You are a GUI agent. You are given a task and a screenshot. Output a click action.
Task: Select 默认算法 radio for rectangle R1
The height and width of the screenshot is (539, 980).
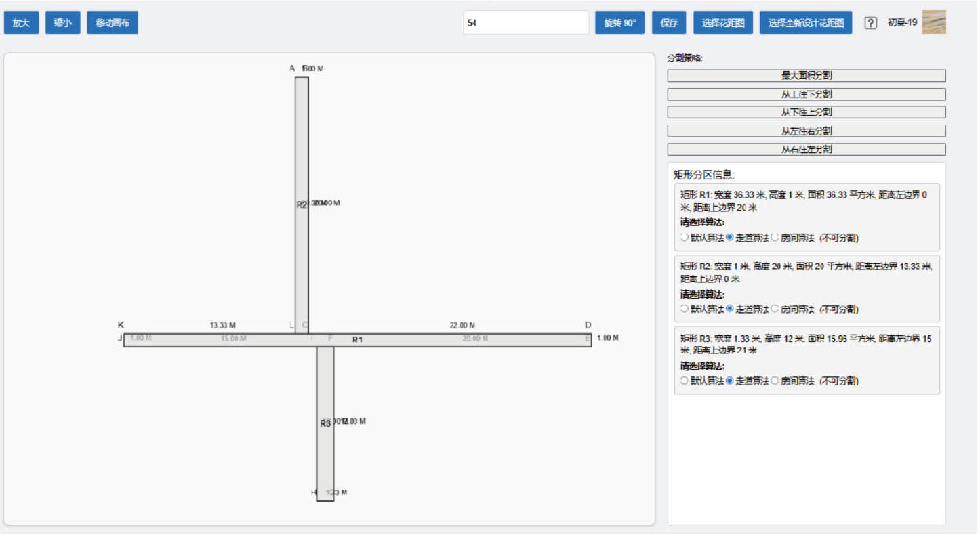(685, 238)
